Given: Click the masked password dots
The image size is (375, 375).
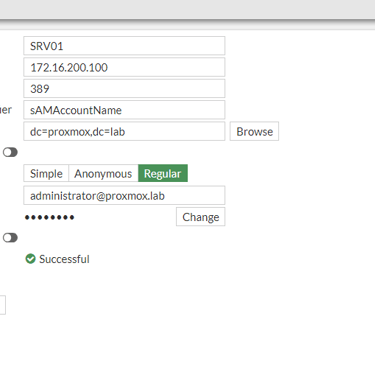Looking at the screenshot, I should click(49, 218).
